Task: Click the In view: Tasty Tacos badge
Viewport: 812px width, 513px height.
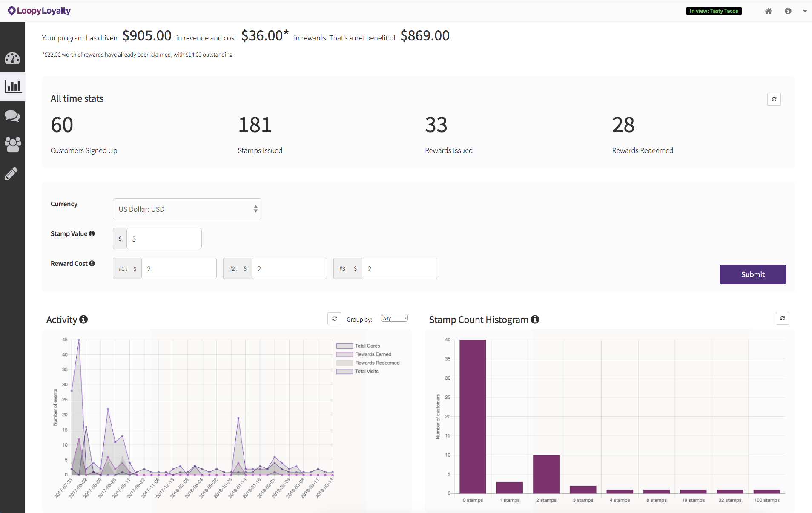Action: (713, 11)
